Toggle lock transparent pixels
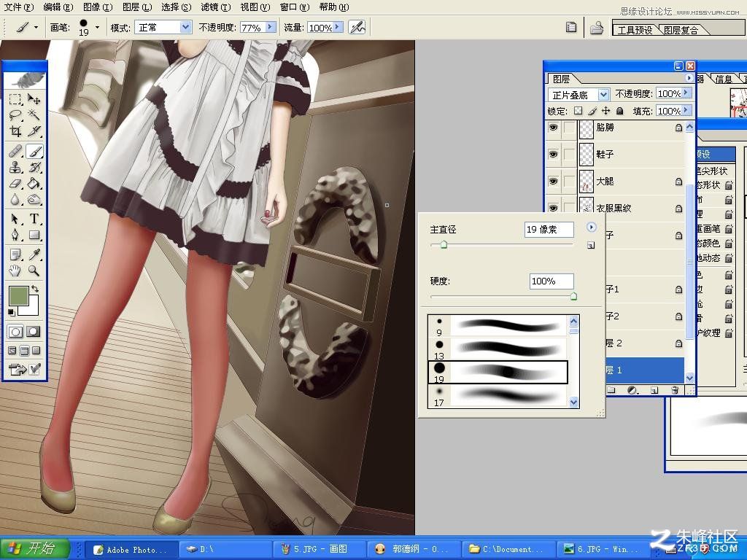 [x=578, y=111]
